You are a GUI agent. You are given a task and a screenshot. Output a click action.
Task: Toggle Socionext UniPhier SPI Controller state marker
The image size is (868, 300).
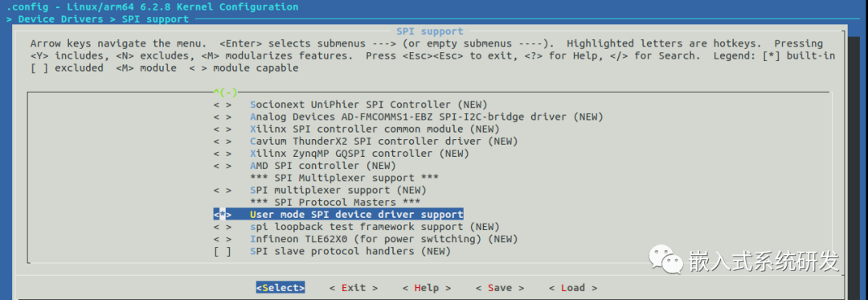click(x=223, y=105)
